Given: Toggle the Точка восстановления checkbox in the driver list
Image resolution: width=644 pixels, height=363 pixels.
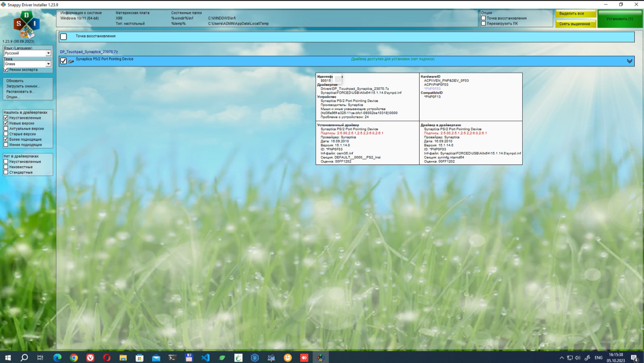Looking at the screenshot, I should click(63, 36).
